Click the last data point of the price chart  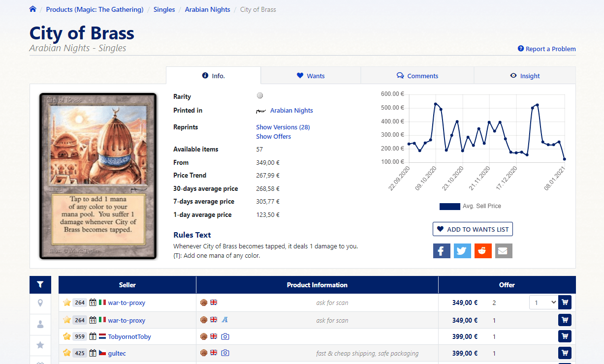pos(565,159)
